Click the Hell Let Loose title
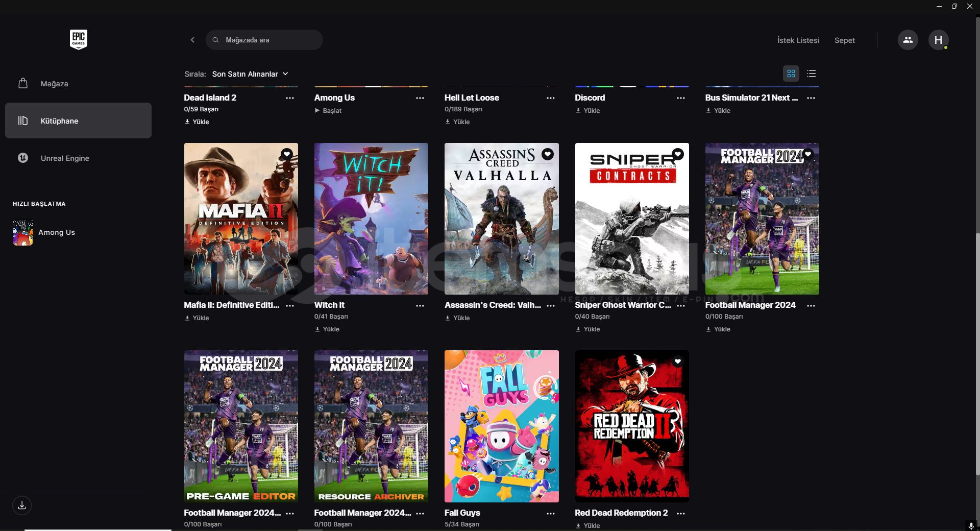This screenshot has width=980, height=531. pos(472,98)
